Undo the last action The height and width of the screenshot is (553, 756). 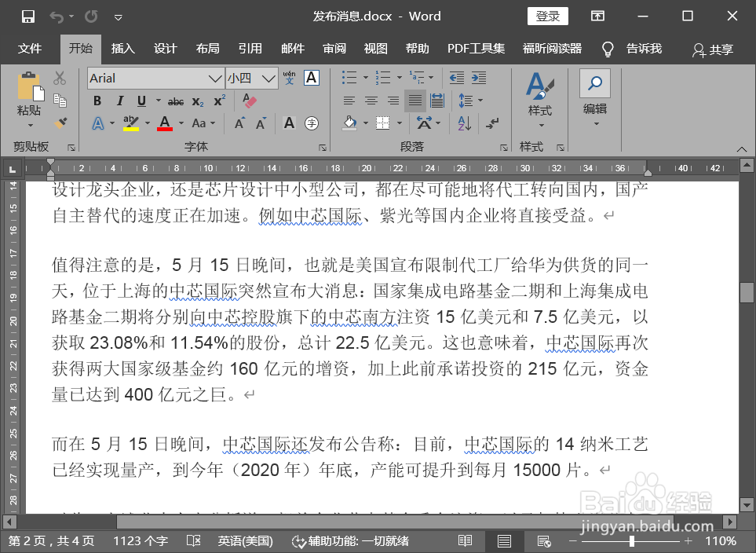tap(57, 17)
